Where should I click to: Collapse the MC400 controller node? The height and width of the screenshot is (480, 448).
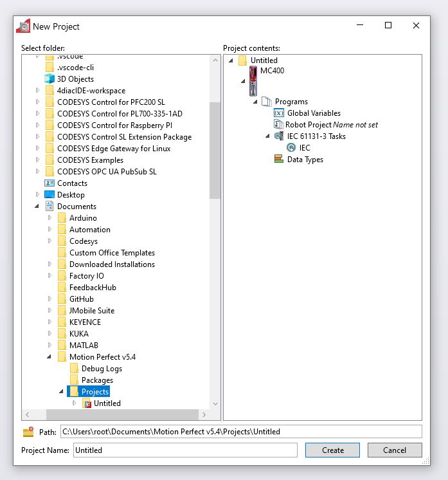pos(243,81)
